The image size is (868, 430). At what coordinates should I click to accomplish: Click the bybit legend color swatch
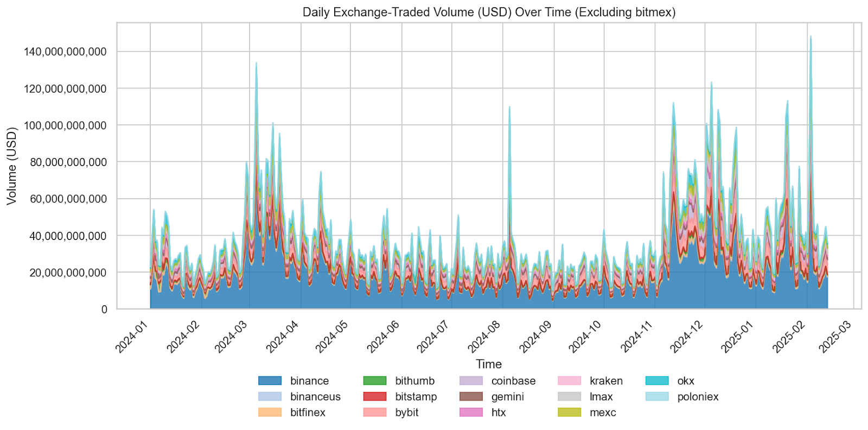[x=374, y=413]
